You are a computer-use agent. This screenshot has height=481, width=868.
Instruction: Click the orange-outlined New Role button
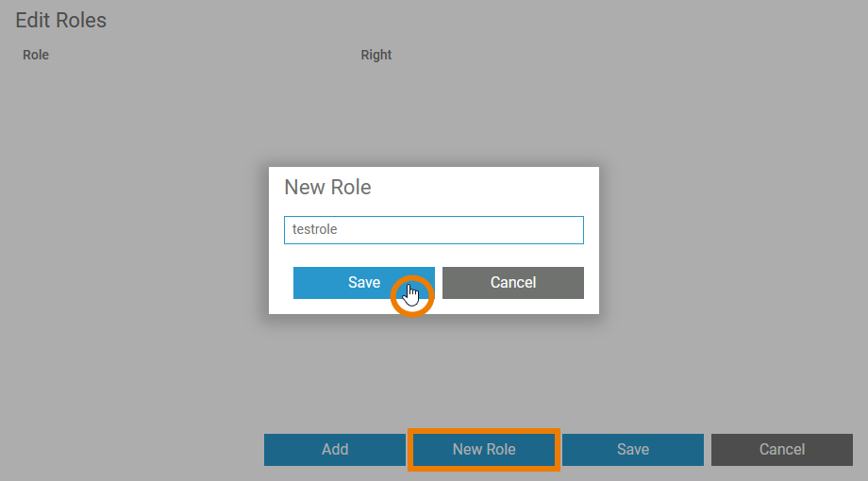coord(484,450)
